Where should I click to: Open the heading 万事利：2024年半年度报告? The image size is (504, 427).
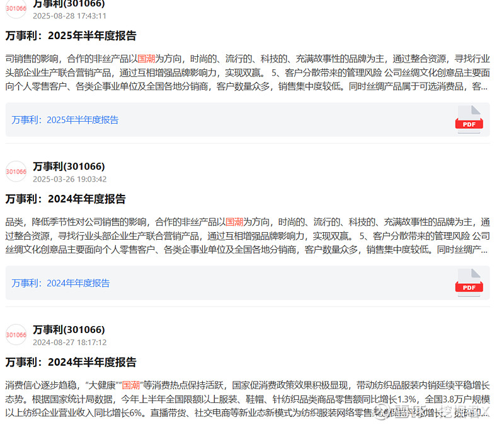[71, 362]
